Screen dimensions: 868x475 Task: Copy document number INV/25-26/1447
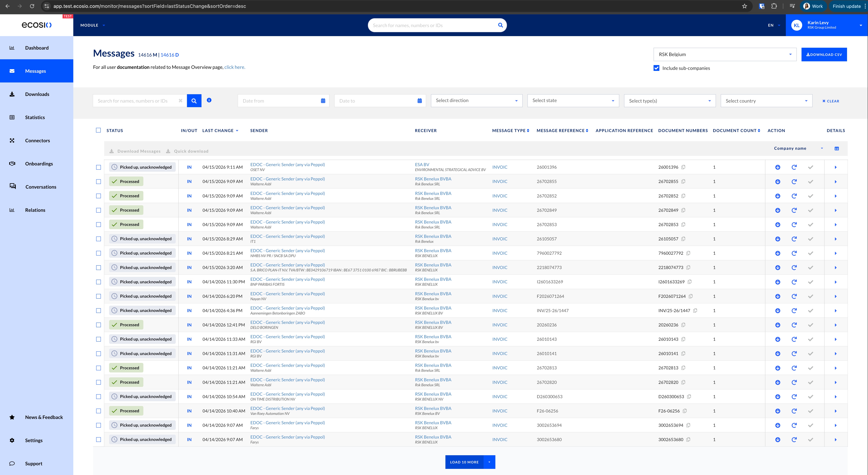pyautogui.click(x=695, y=311)
